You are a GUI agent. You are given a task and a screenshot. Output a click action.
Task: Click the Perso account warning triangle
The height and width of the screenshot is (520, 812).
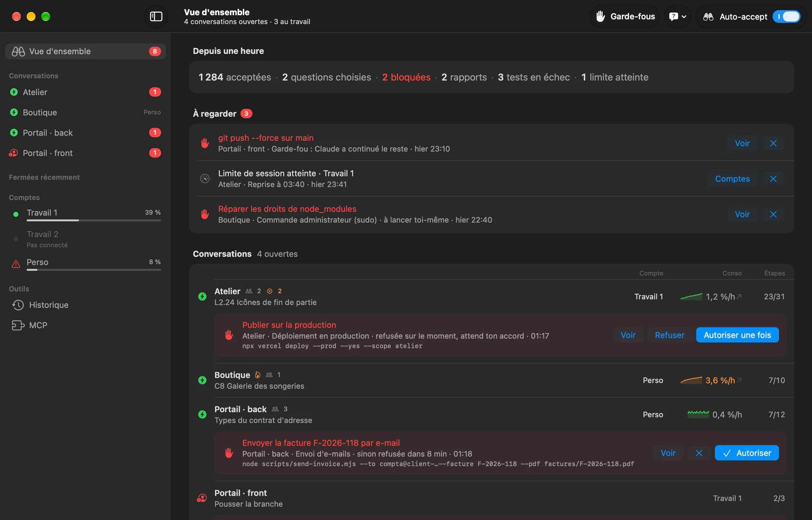[16, 264]
